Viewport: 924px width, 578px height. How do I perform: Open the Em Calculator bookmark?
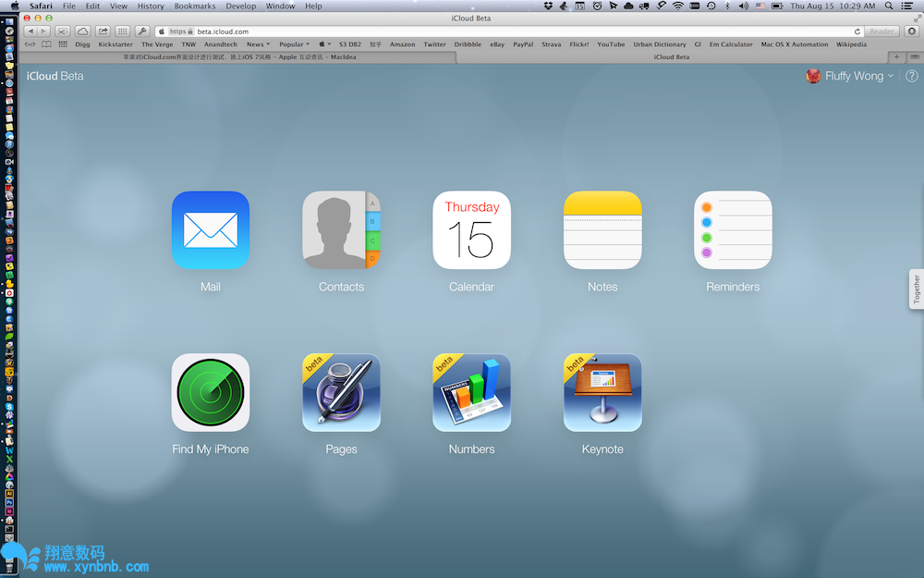point(731,44)
